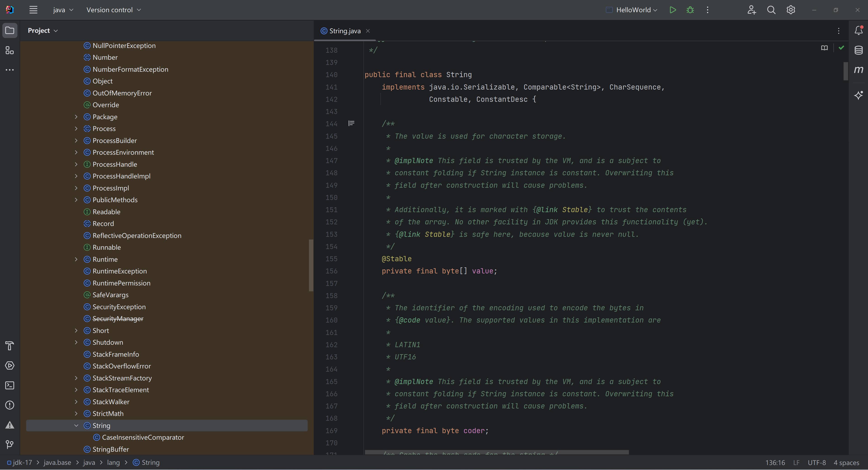Open Git version control tool window
This screenshot has width=868, height=470.
[10, 444]
